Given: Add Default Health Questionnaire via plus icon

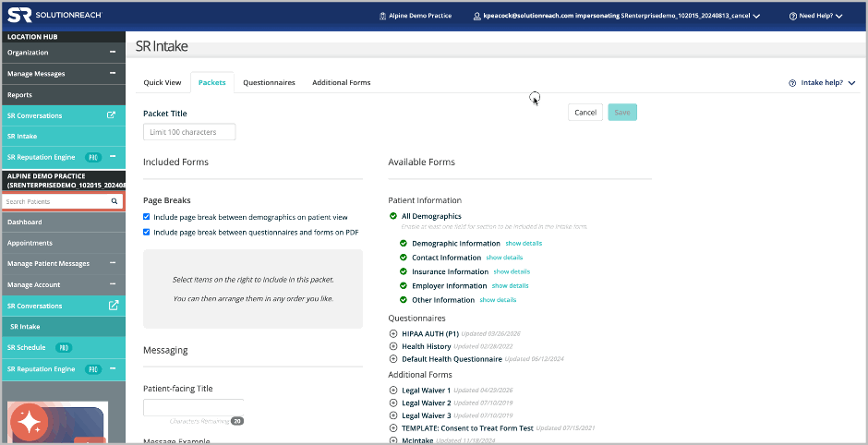Looking at the screenshot, I should [x=393, y=358].
